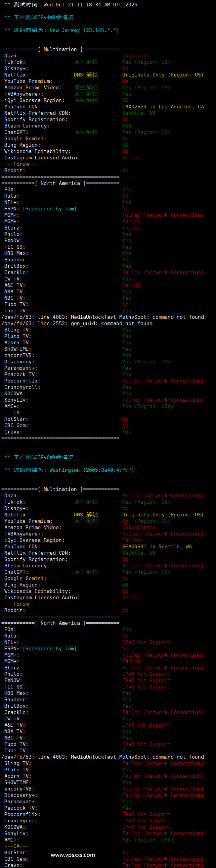Click "Failed (Network Connection)" result for Acorn TV
Screen dimensions: 216x868
pyautogui.click(x=163, y=776)
